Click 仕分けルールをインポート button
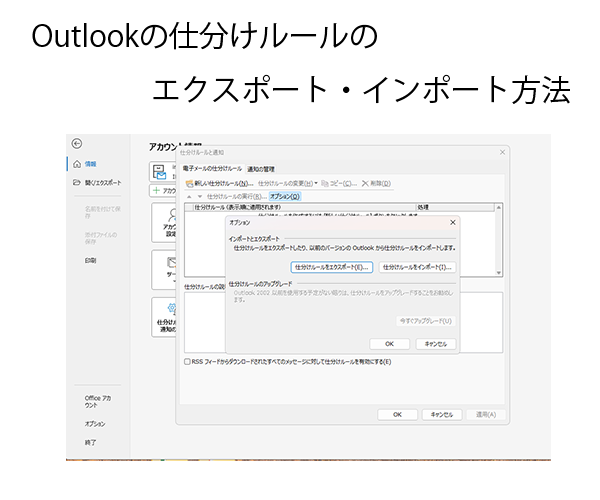The height and width of the screenshot is (500, 600). click(x=416, y=267)
